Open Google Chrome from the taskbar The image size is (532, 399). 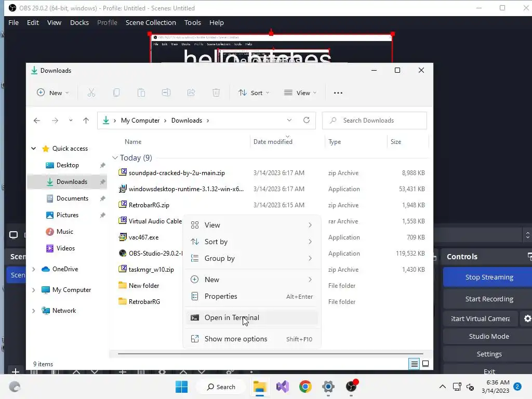pyautogui.click(x=305, y=387)
